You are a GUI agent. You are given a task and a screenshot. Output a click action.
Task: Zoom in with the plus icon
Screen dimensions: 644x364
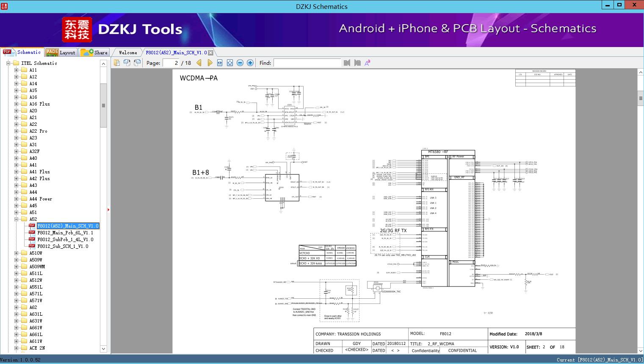pos(250,63)
